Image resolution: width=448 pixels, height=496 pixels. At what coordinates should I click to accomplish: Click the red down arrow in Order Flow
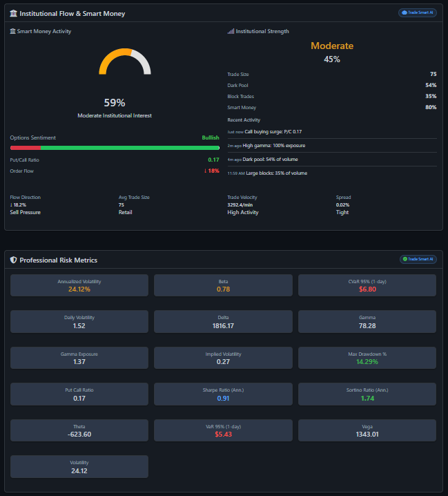pos(205,171)
